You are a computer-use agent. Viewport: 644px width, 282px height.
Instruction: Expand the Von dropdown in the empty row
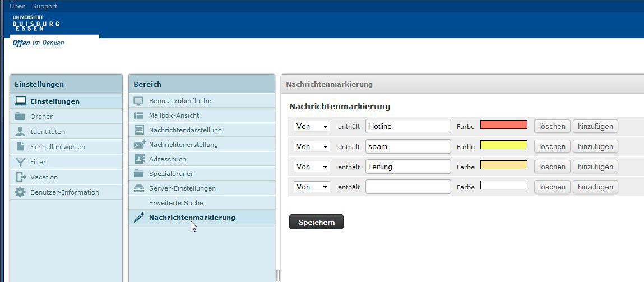(312, 187)
